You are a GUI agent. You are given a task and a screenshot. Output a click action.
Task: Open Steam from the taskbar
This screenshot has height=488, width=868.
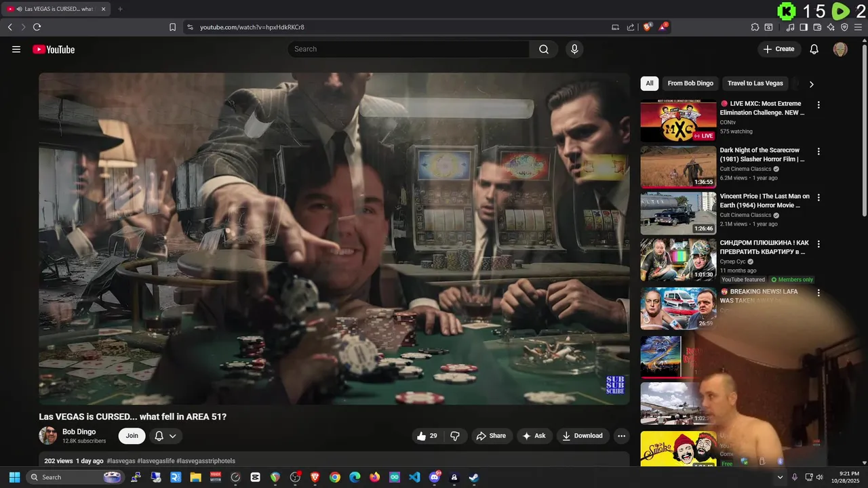(474, 477)
